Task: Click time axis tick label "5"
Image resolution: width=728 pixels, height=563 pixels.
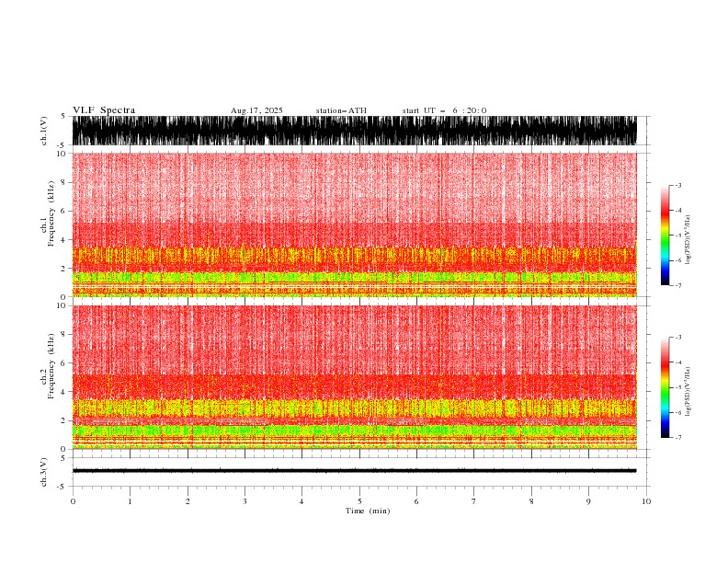Action: pyautogui.click(x=359, y=501)
